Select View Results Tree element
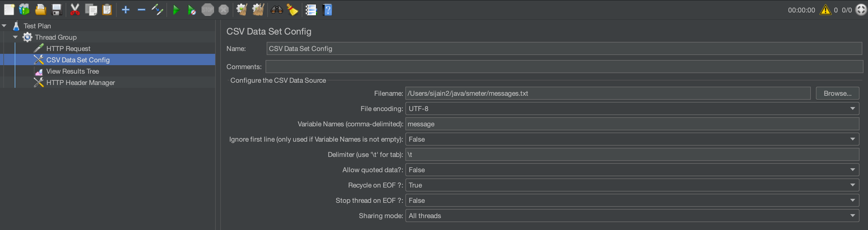The height and width of the screenshot is (230, 868). click(72, 71)
